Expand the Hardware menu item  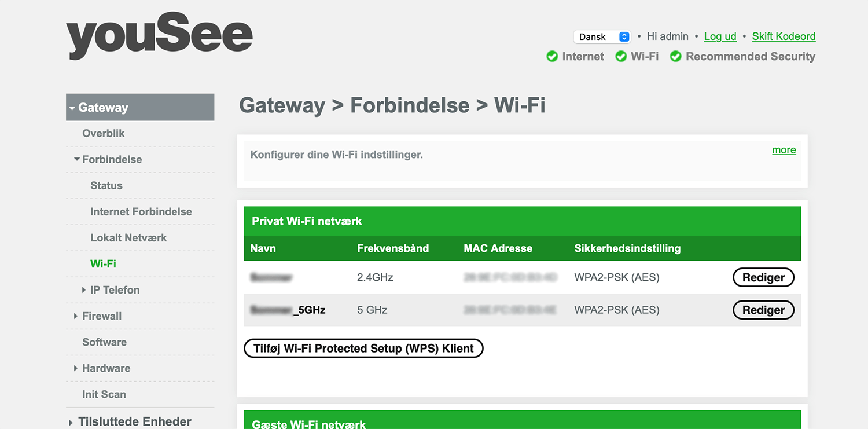76,368
